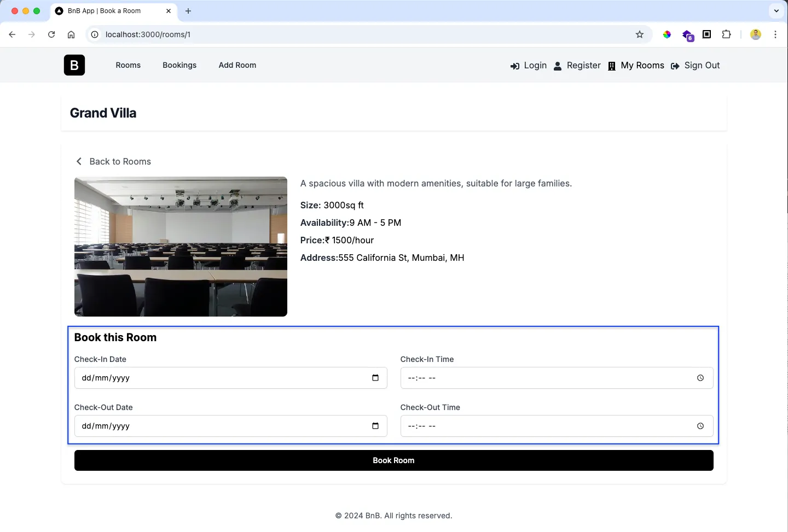This screenshot has width=788, height=532.
Task: Reload the current page
Action: click(x=51, y=34)
